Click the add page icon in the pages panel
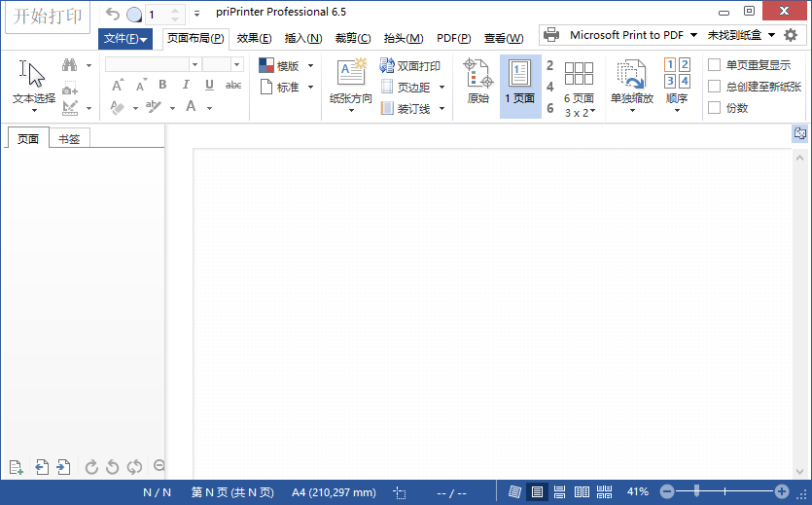This screenshot has height=505, width=812. pos(17,467)
